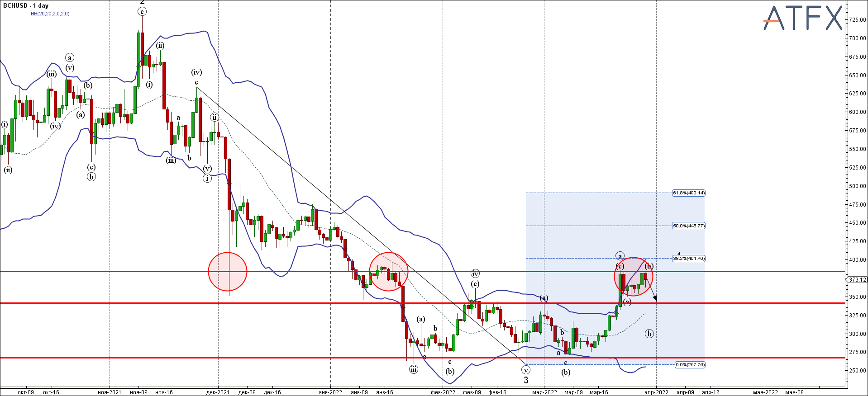The width and height of the screenshot is (868, 396).
Task: Click the 650.00 price axis value
Action: [x=858, y=75]
